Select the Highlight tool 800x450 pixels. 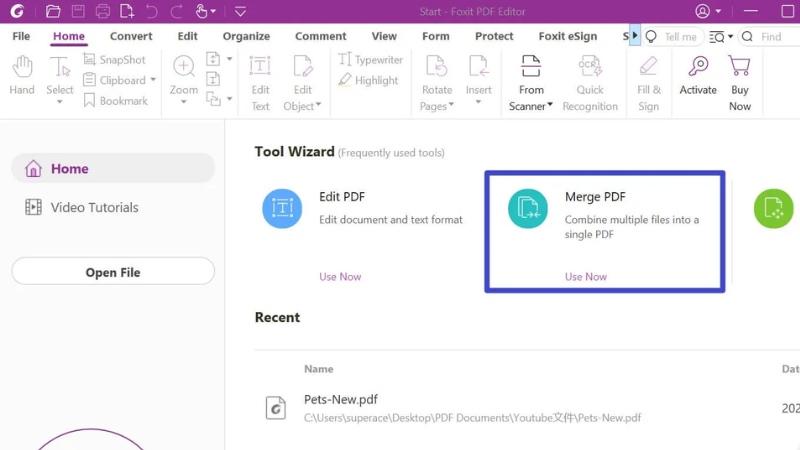coord(368,80)
